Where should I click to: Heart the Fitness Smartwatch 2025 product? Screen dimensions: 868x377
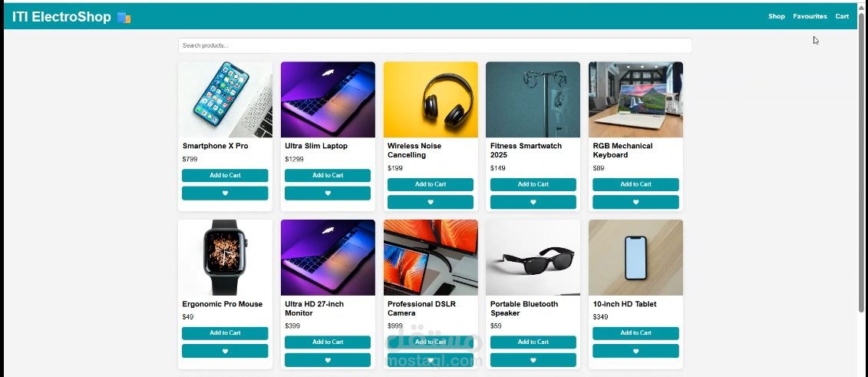pos(533,202)
